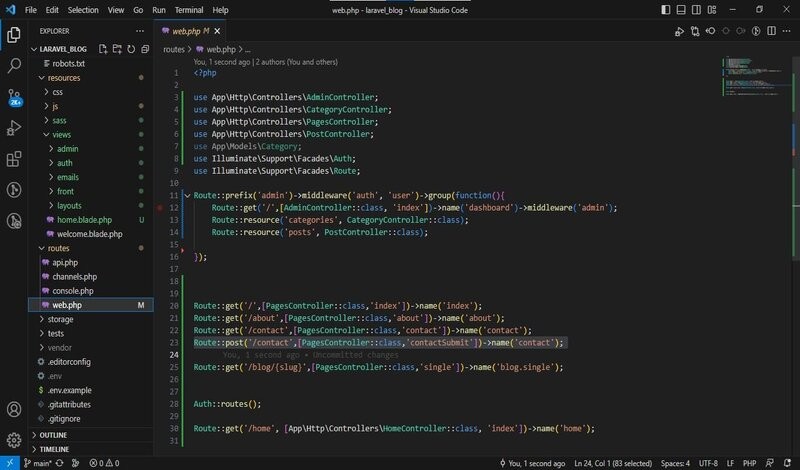Open the Help menu
Image resolution: width=800 pixels, height=470 pixels.
click(x=220, y=10)
